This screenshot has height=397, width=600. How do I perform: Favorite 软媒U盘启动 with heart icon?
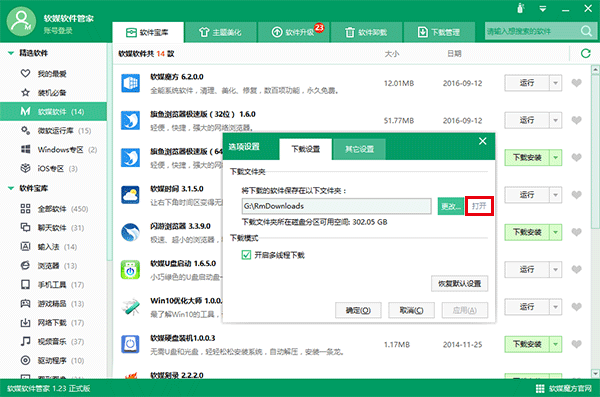576,270
